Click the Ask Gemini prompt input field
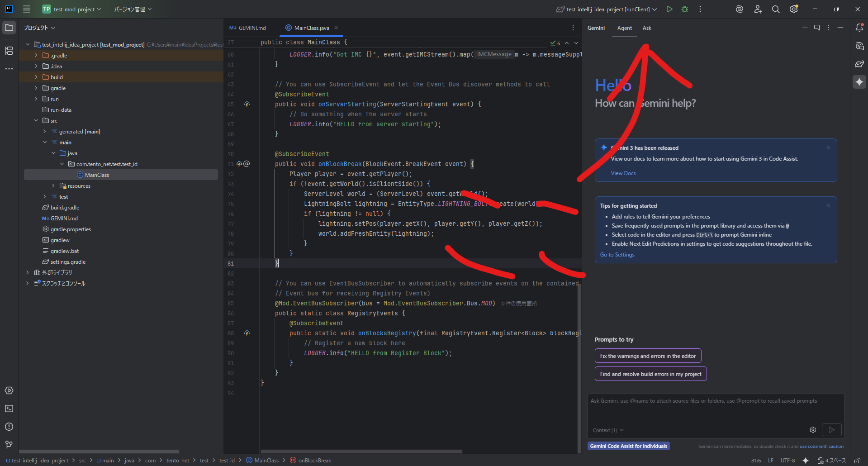 [715, 409]
